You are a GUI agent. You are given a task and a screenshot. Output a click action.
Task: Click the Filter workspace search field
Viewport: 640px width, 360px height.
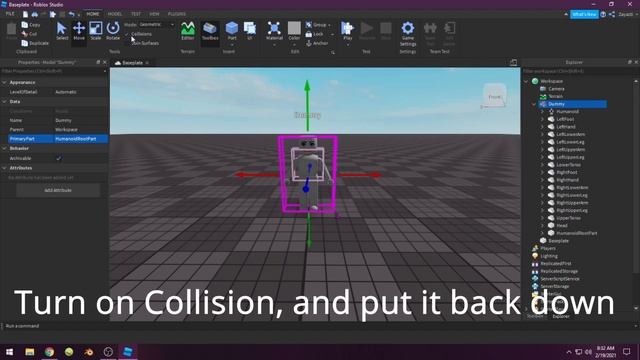[578, 71]
